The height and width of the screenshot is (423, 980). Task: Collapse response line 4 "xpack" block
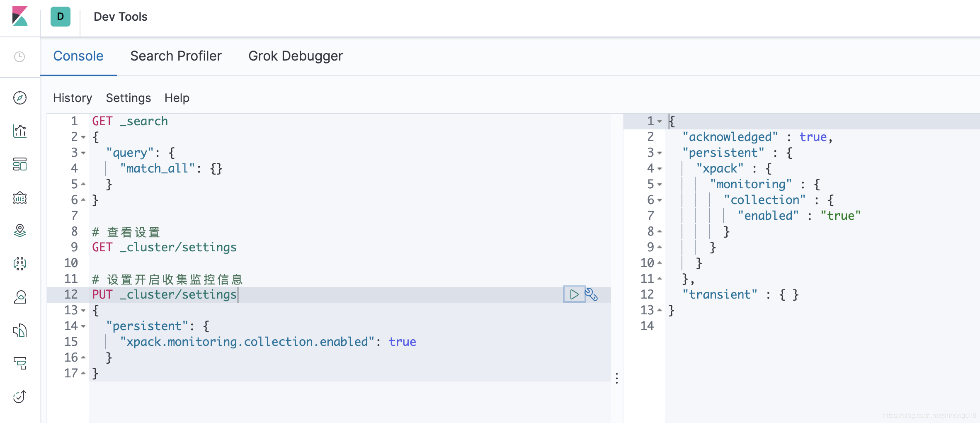(660, 168)
